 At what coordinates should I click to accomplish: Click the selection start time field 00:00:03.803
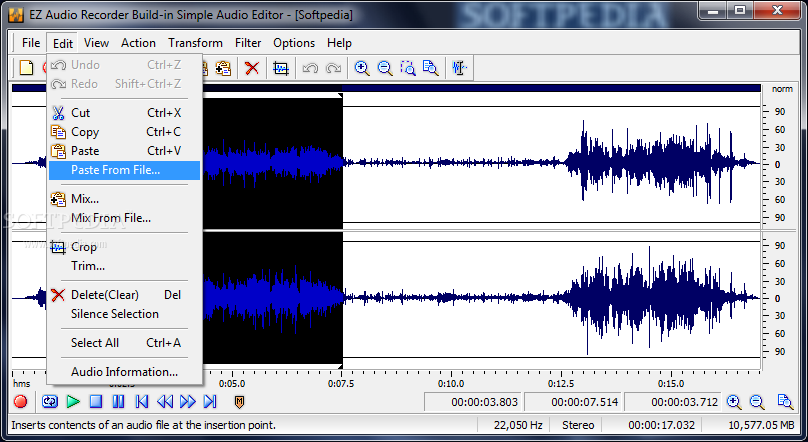pyautogui.click(x=473, y=402)
